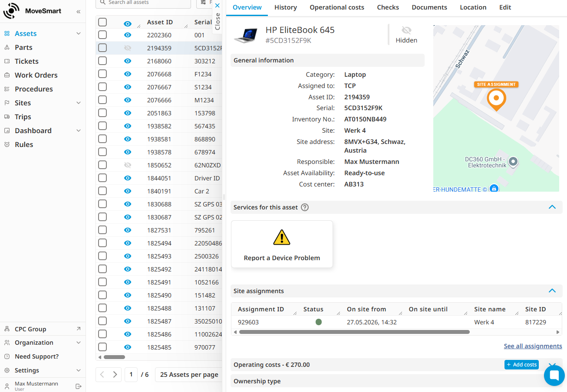Click the green status dot of assignment 929603

click(x=319, y=322)
